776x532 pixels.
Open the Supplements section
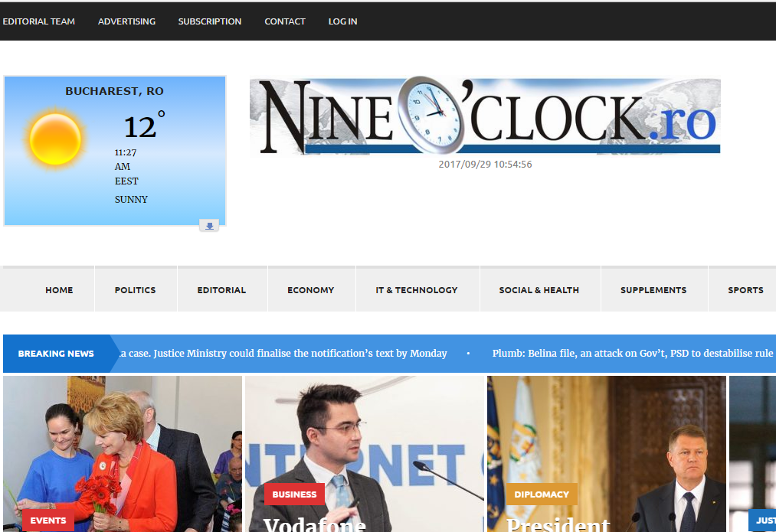point(653,290)
